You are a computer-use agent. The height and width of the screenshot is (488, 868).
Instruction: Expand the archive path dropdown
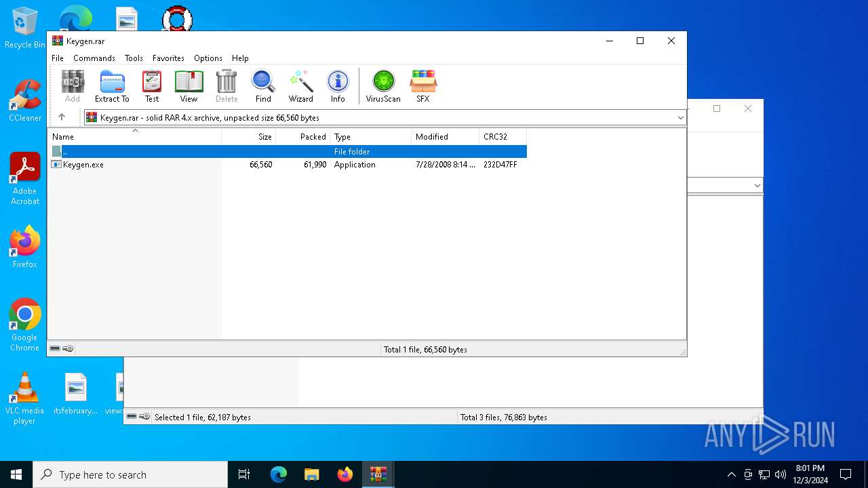click(680, 118)
